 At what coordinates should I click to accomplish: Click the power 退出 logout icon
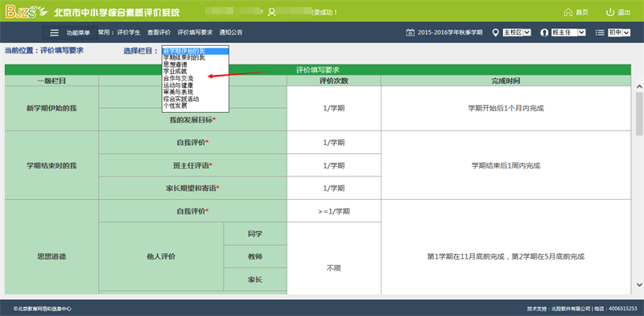coord(610,12)
